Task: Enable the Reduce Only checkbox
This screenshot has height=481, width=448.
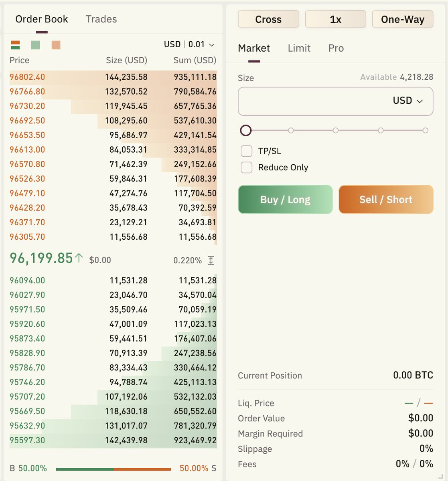Action: point(246,168)
